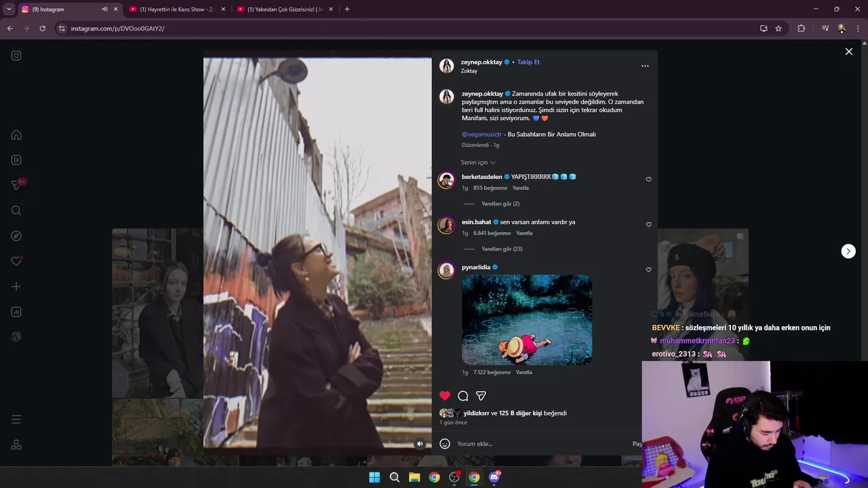Share the post via paper plane icon
868x488 pixels.
pos(481,396)
